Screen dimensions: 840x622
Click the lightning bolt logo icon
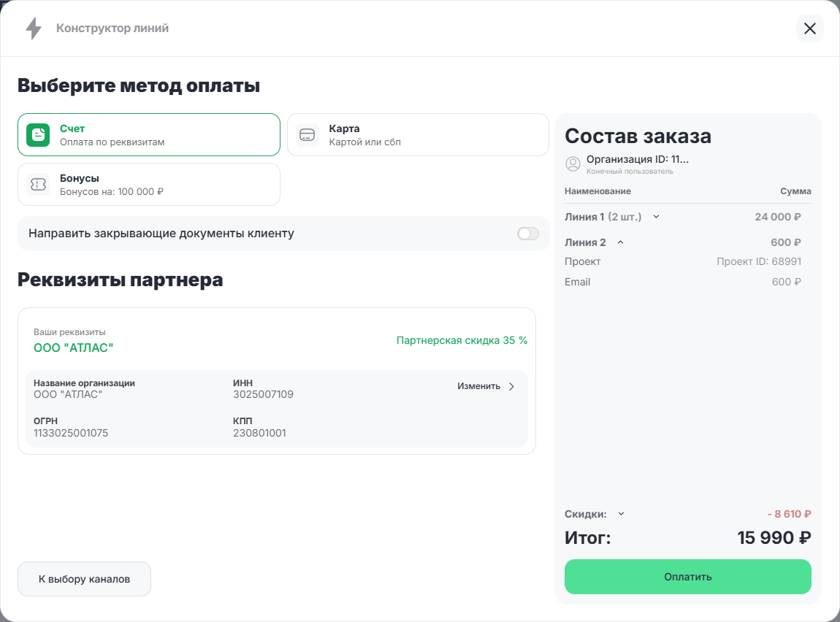[x=34, y=28]
